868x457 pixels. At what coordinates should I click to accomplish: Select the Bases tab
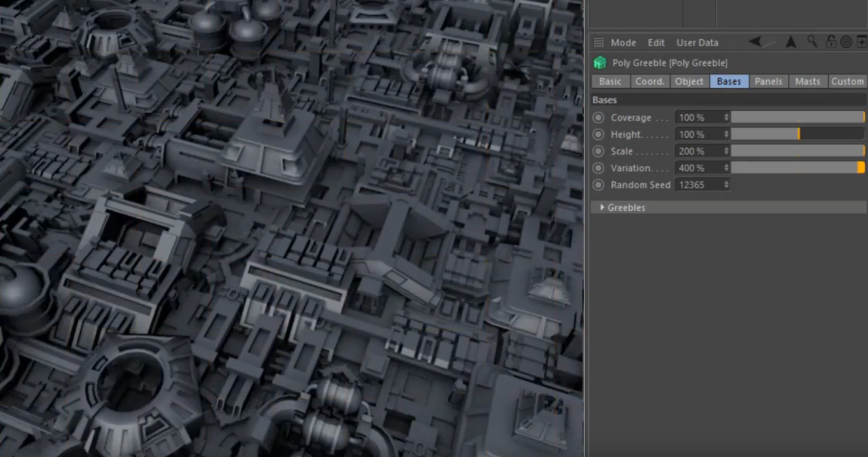[729, 82]
